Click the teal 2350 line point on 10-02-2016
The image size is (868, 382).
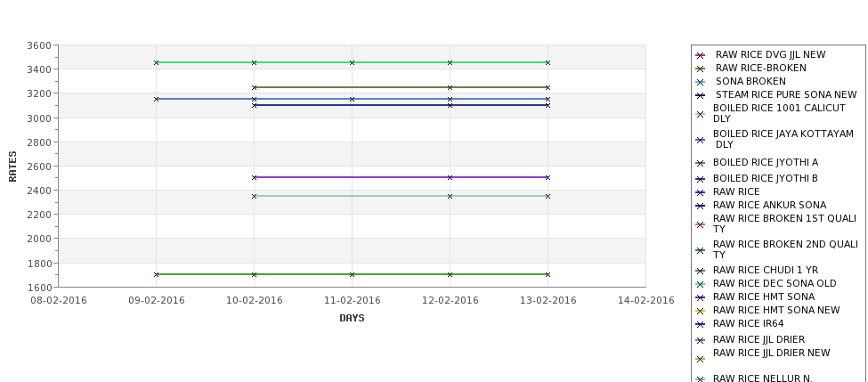(x=254, y=196)
